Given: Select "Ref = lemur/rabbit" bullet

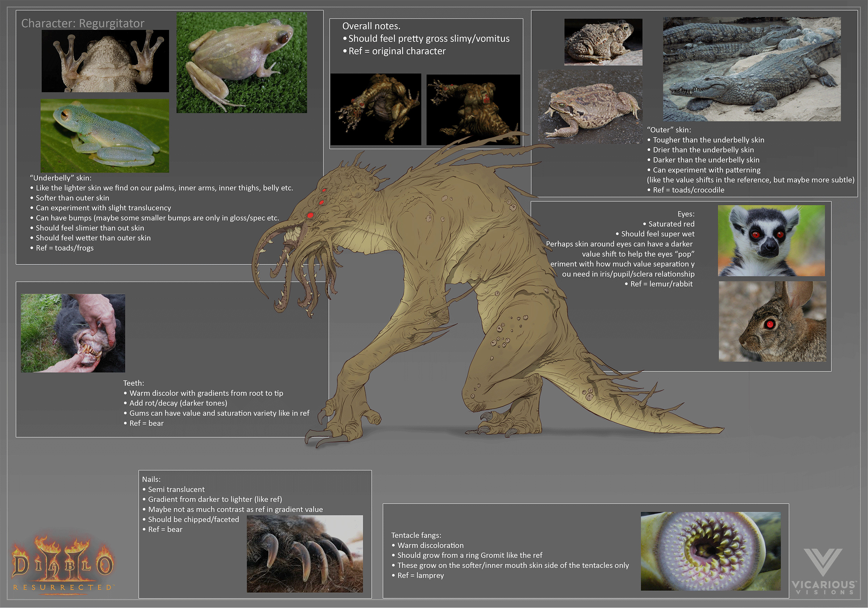Looking at the screenshot, I should 659,284.
